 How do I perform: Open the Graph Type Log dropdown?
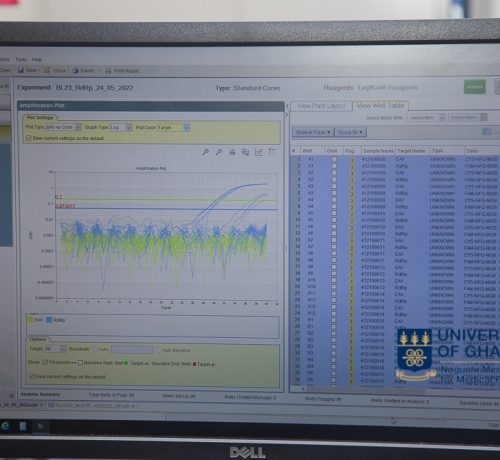tap(121, 127)
